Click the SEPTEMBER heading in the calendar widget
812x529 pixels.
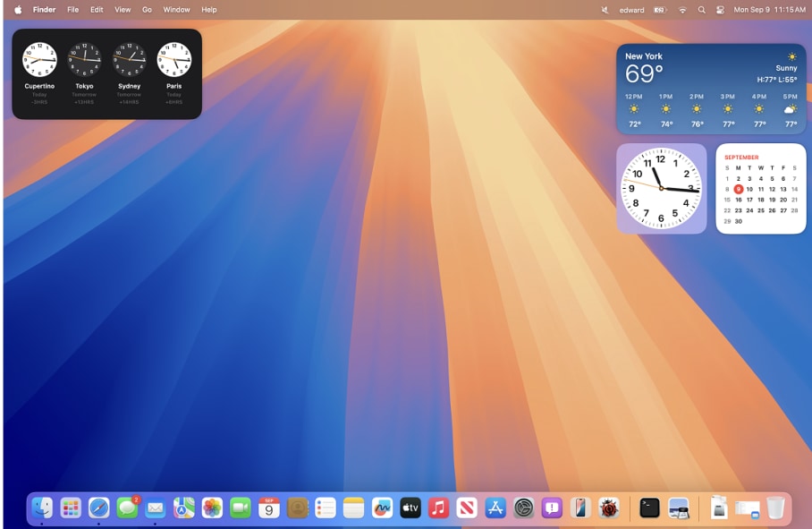pyautogui.click(x=741, y=157)
